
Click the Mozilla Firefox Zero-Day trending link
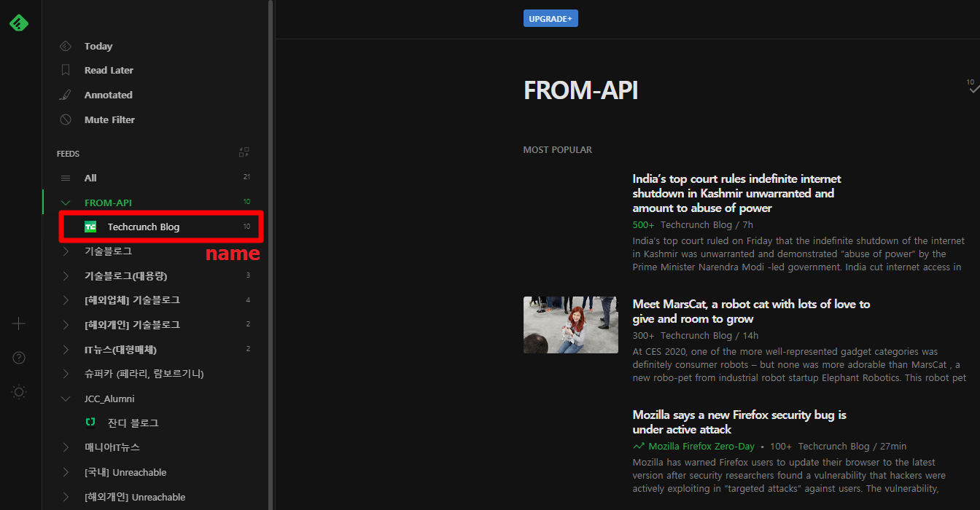click(701, 446)
